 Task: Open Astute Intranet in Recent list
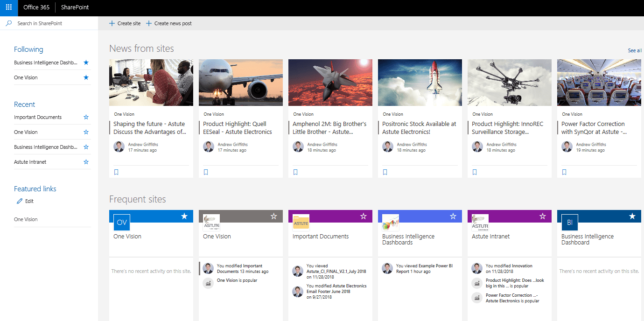(x=30, y=162)
